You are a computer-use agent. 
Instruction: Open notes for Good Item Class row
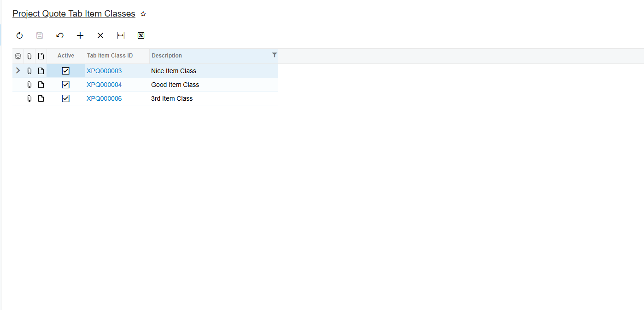coord(41,85)
